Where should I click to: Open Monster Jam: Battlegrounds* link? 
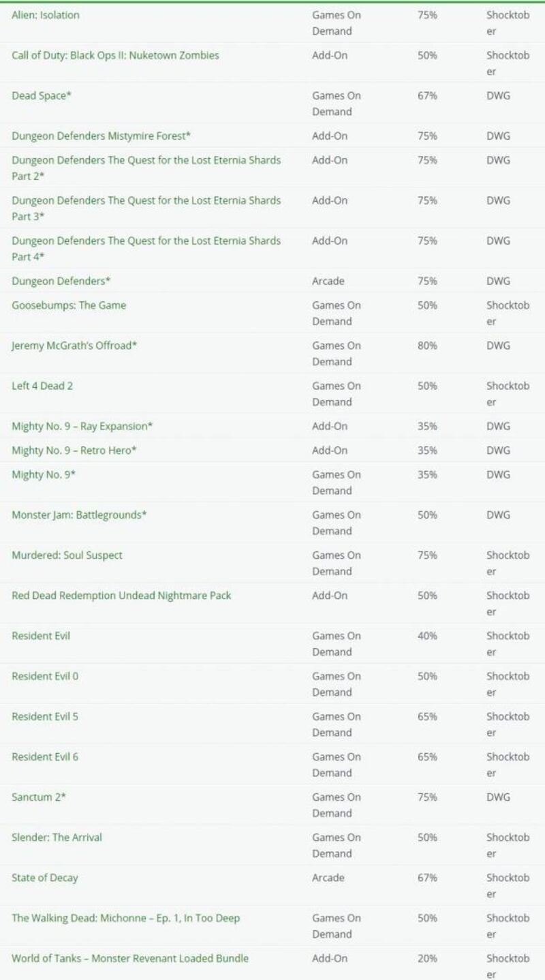(x=79, y=515)
